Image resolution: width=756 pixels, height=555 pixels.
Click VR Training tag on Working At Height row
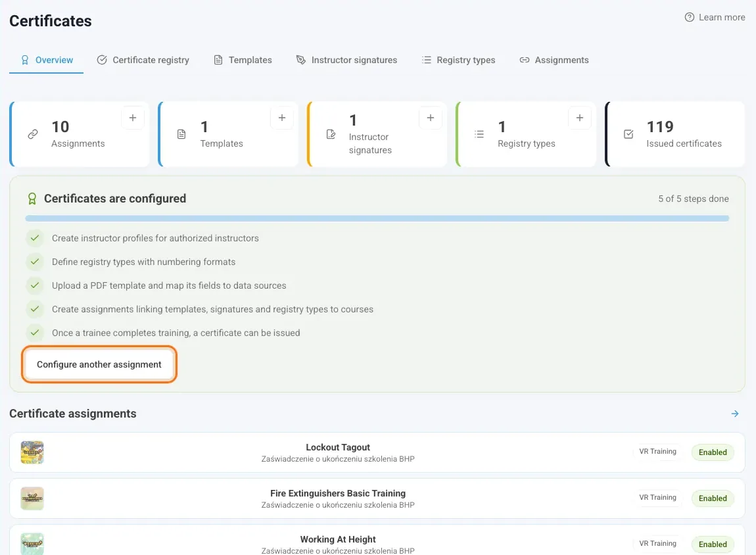[x=657, y=543]
